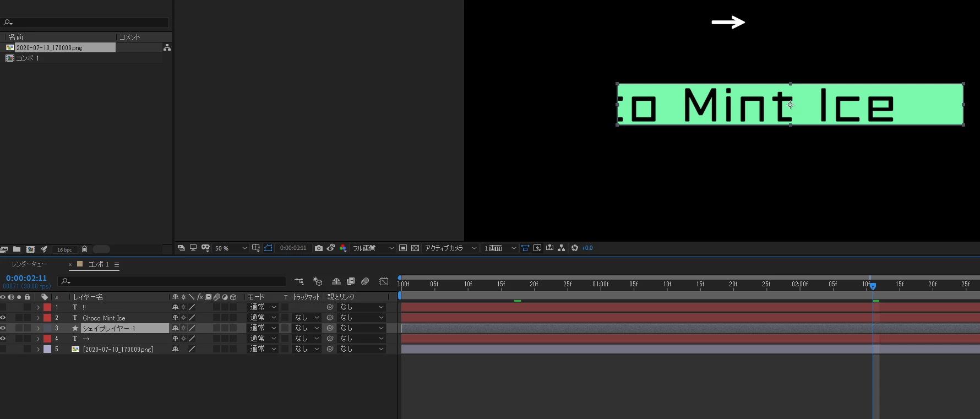Expand the !! layer properties
The width and height of the screenshot is (980, 419).
pos(38,307)
